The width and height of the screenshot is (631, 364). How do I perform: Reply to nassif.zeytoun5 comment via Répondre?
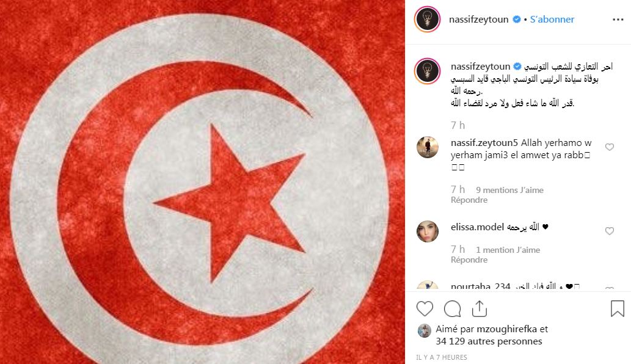469,200
